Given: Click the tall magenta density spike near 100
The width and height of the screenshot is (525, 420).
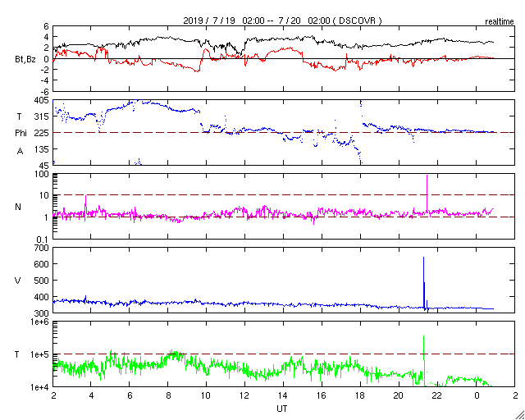Looking at the screenshot, I should [x=427, y=193].
